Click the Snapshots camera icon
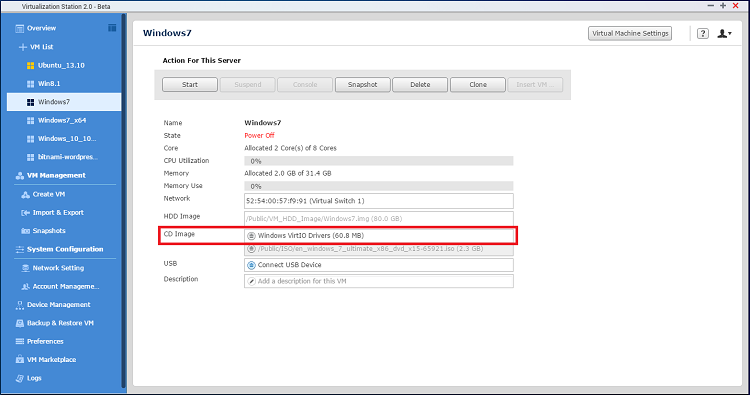750x395 pixels. 25,230
